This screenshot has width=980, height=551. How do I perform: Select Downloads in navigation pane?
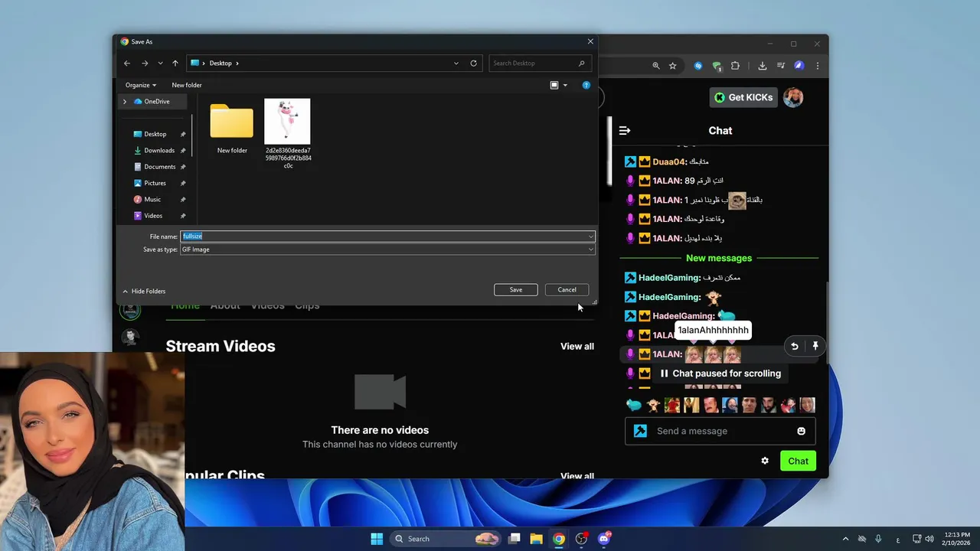[159, 150]
